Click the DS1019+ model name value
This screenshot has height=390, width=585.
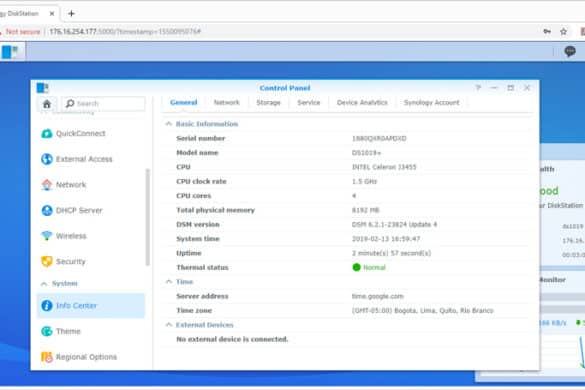pyautogui.click(x=366, y=153)
